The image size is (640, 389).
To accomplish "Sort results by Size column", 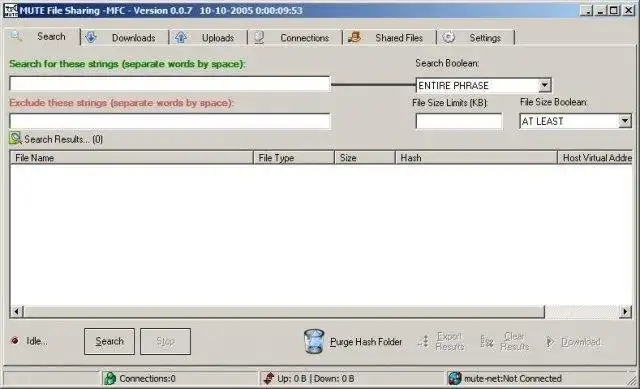I will (365, 158).
